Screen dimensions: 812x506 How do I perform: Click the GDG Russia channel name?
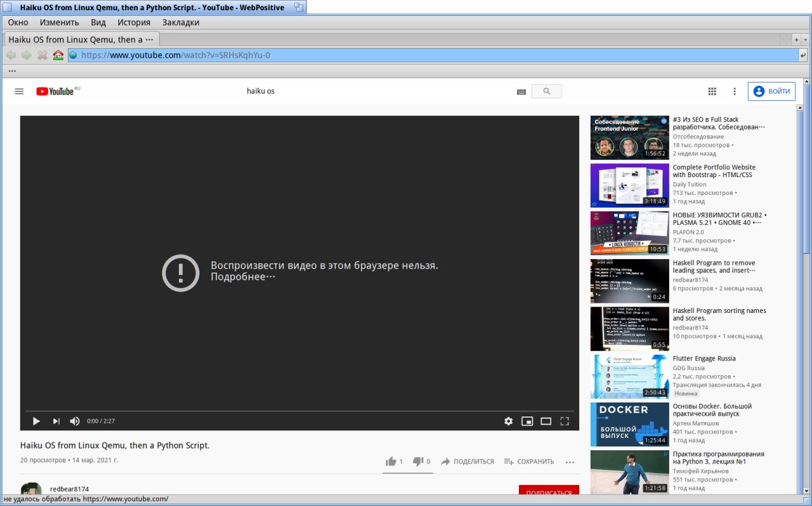tap(689, 368)
